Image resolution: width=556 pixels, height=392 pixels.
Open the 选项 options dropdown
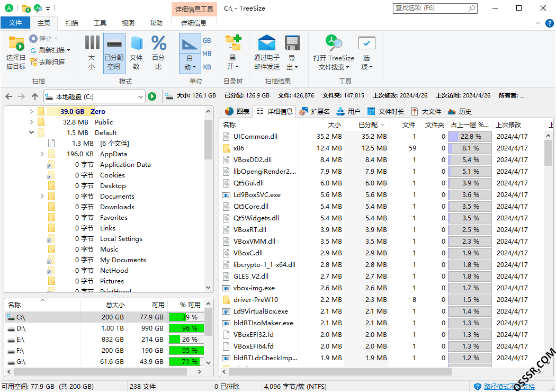pyautogui.click(x=366, y=53)
